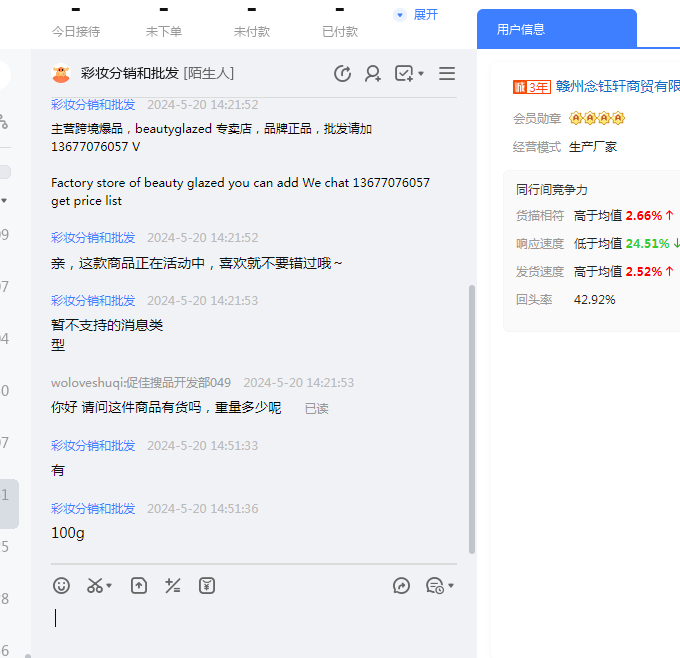Click into the message input field
Viewport: 680px width, 658px height.
[x=250, y=620]
